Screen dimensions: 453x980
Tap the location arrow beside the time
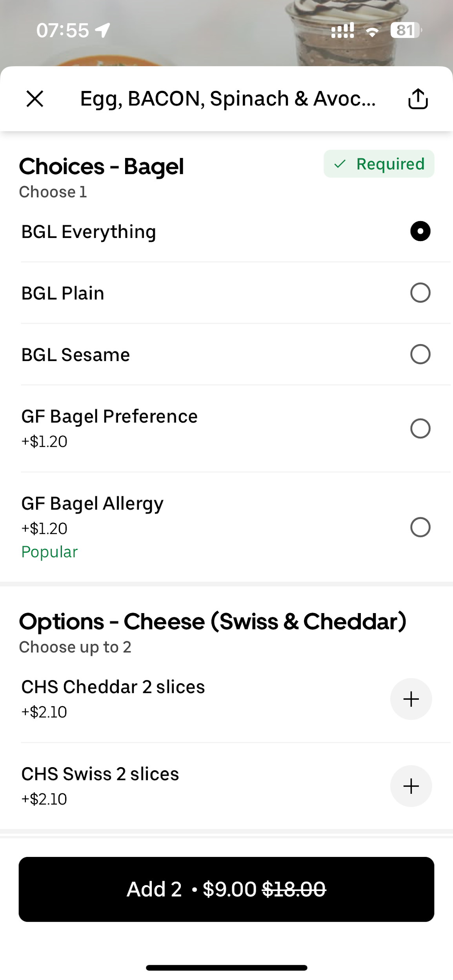[x=103, y=30]
